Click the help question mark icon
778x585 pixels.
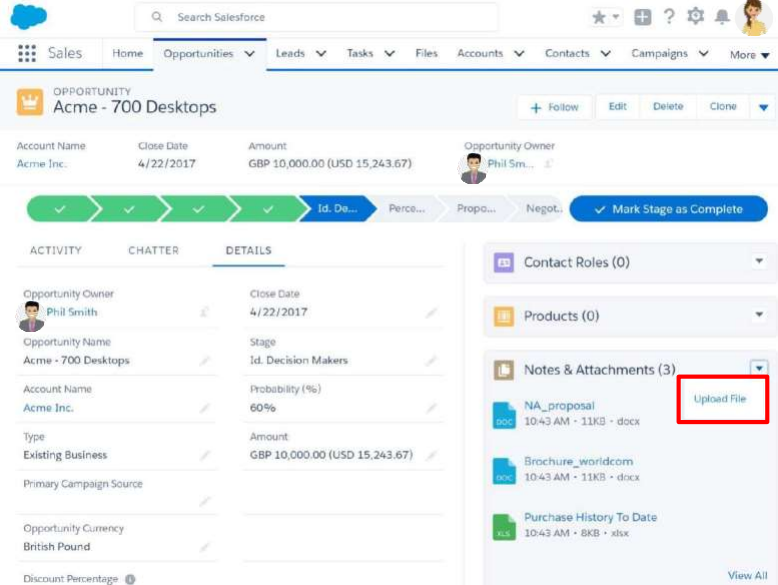669,17
